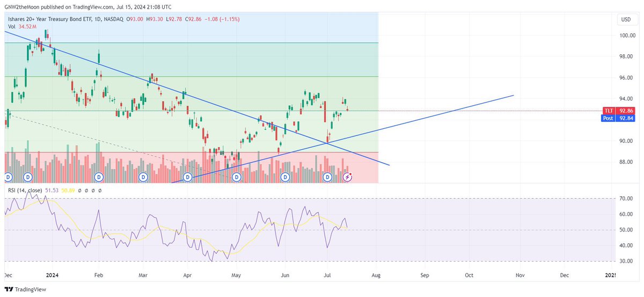Click the change value −1.08 (−1.15%)
The image size is (644, 297).
click(x=223, y=19)
